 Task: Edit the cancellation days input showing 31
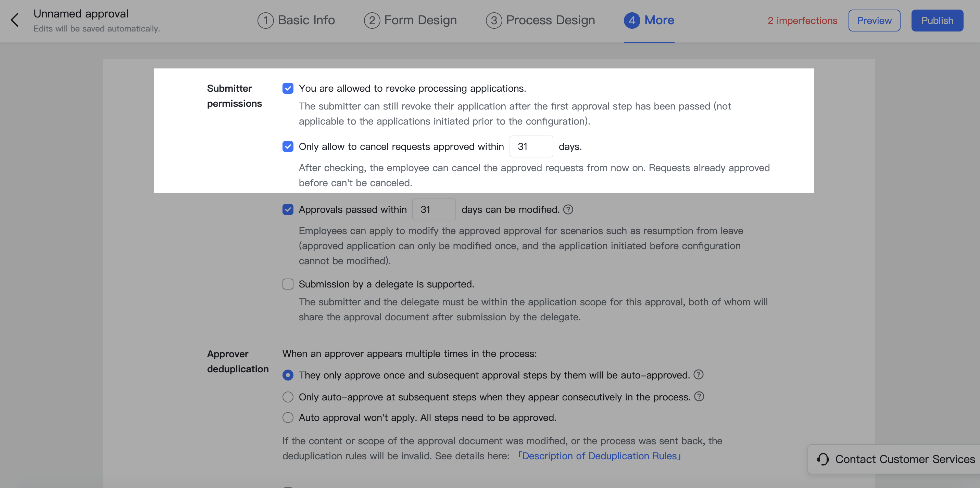pos(531,146)
